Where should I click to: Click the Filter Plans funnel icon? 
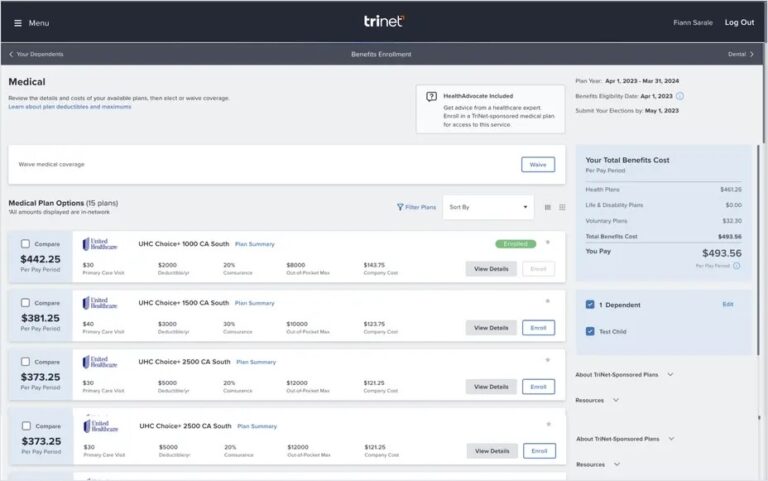(x=400, y=207)
